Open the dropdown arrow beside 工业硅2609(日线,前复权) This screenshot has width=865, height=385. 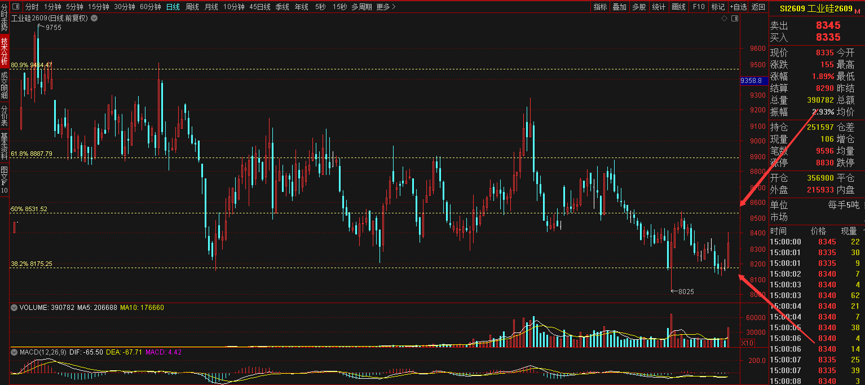[x=93, y=18]
